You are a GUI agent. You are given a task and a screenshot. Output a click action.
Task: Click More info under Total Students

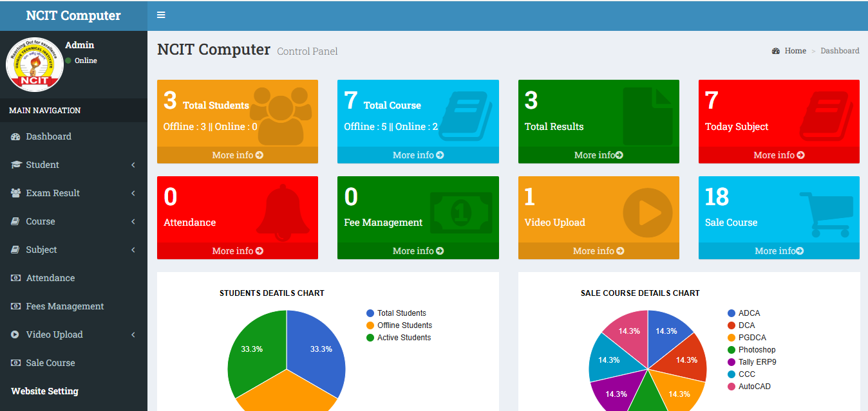[238, 155]
